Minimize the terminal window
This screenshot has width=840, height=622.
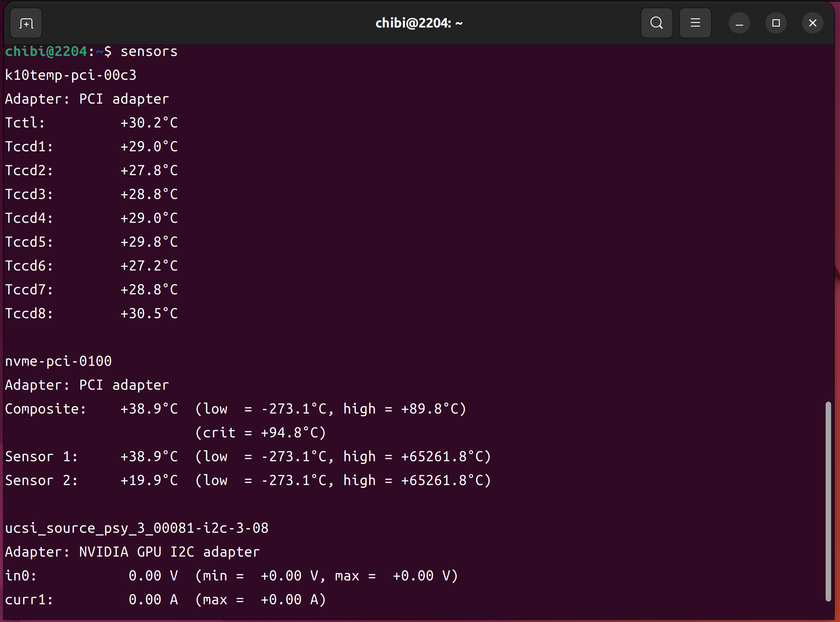[739, 23]
